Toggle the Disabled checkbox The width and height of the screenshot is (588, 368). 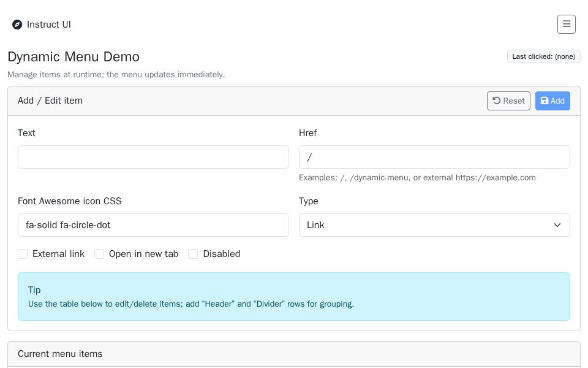tap(193, 254)
